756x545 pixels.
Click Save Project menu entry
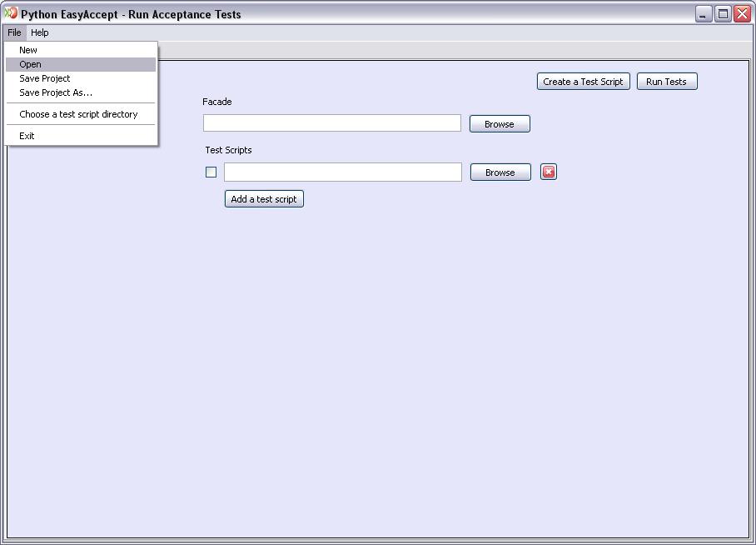tap(45, 78)
